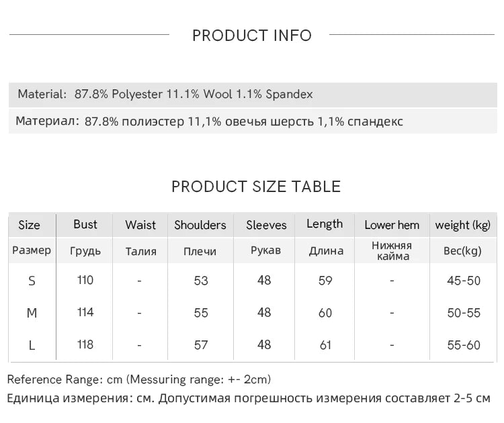Click the PRODUCT SIZE TABLE heading
The height and width of the screenshot is (423, 504).
click(256, 187)
